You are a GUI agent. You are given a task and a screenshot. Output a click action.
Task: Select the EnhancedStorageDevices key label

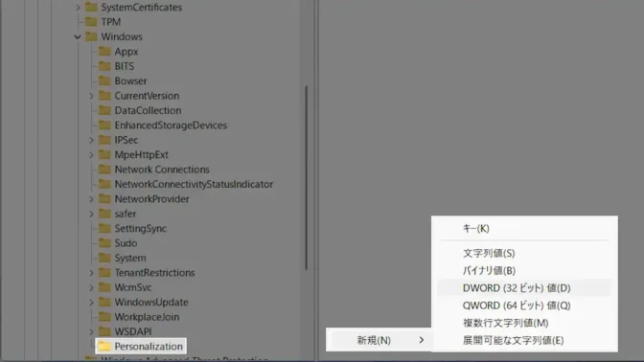(x=171, y=125)
